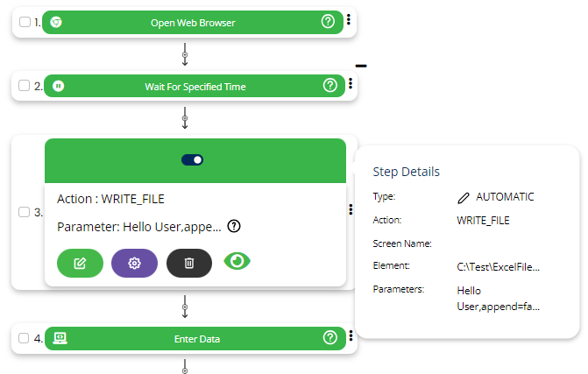Switch off the toggle in step 3 header

[193, 159]
